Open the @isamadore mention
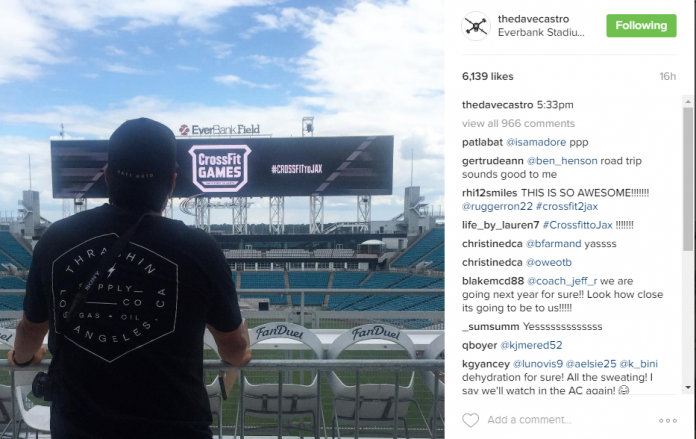 [x=536, y=142]
